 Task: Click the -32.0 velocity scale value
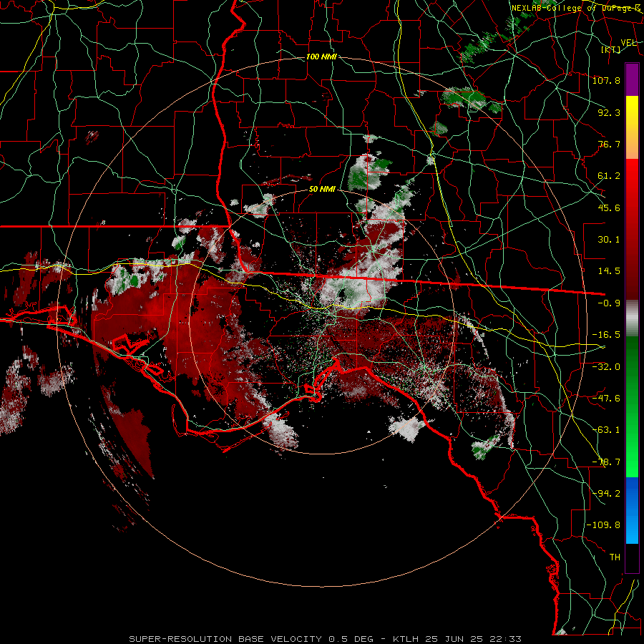[x=606, y=366]
